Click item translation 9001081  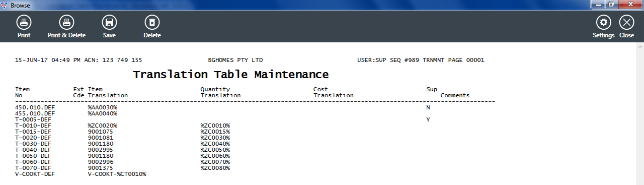click(x=101, y=138)
